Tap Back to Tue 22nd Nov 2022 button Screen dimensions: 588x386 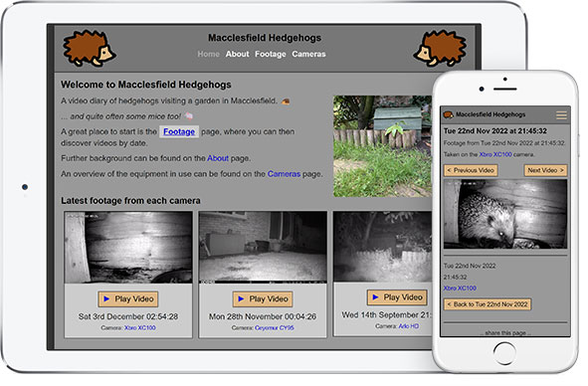[488, 304]
